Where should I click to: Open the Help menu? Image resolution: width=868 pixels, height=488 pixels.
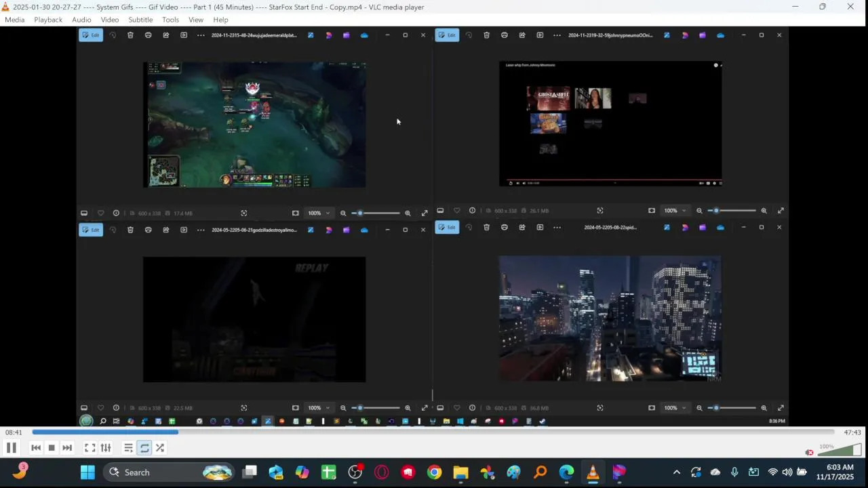tap(220, 20)
